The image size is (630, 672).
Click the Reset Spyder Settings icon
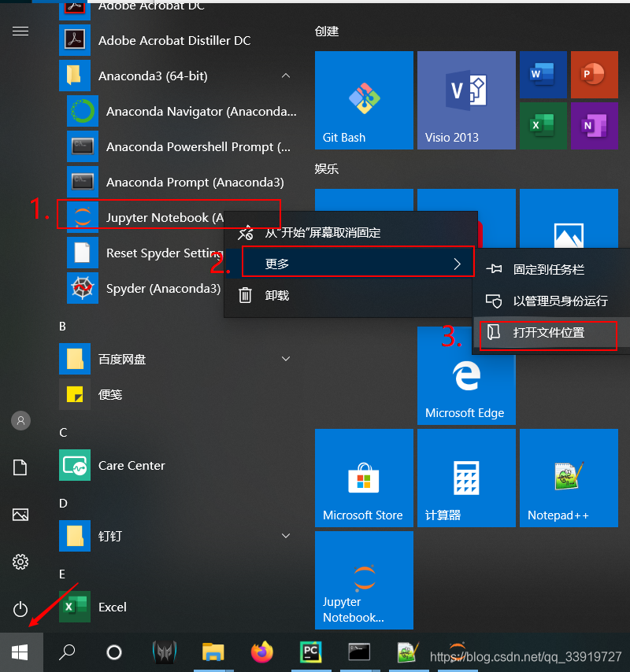(x=83, y=253)
